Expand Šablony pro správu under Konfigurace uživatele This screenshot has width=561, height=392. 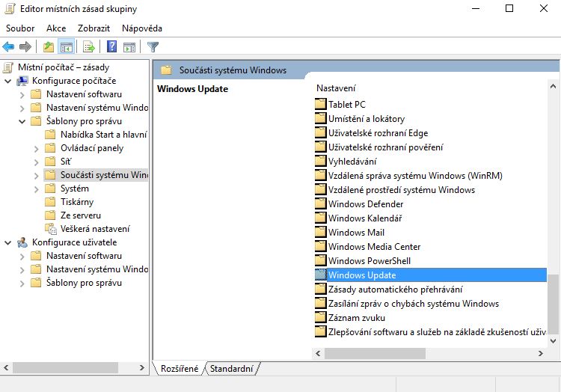[22, 284]
